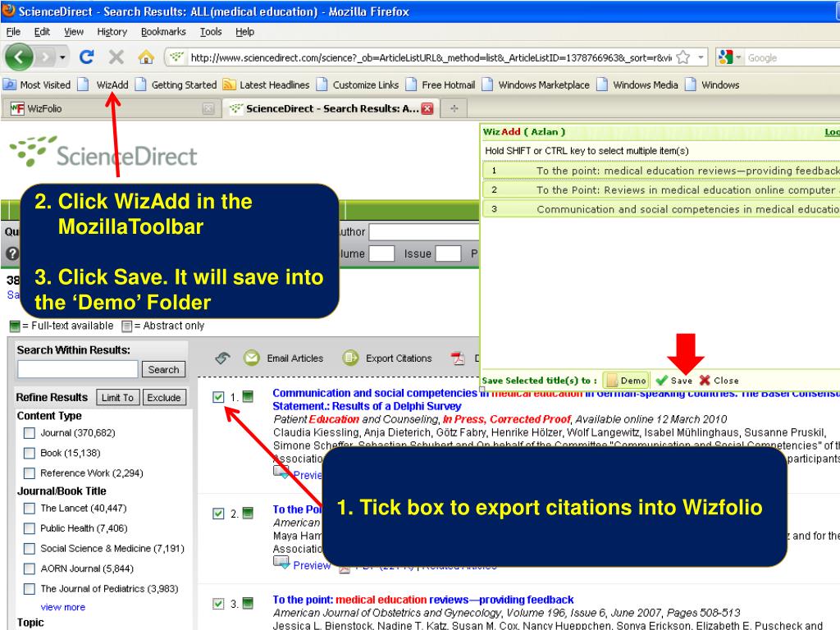Open the Windows Marketplace bookmark
The width and height of the screenshot is (840, 630).
(536, 84)
